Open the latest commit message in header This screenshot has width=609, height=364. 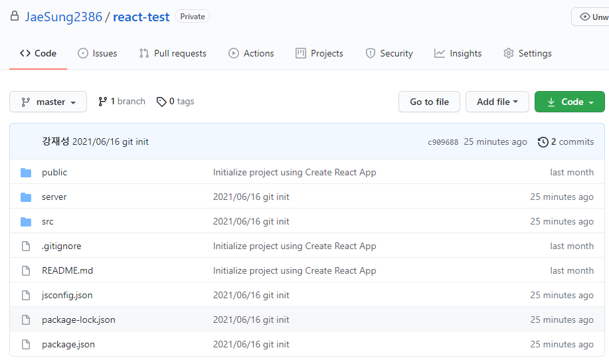(x=110, y=141)
